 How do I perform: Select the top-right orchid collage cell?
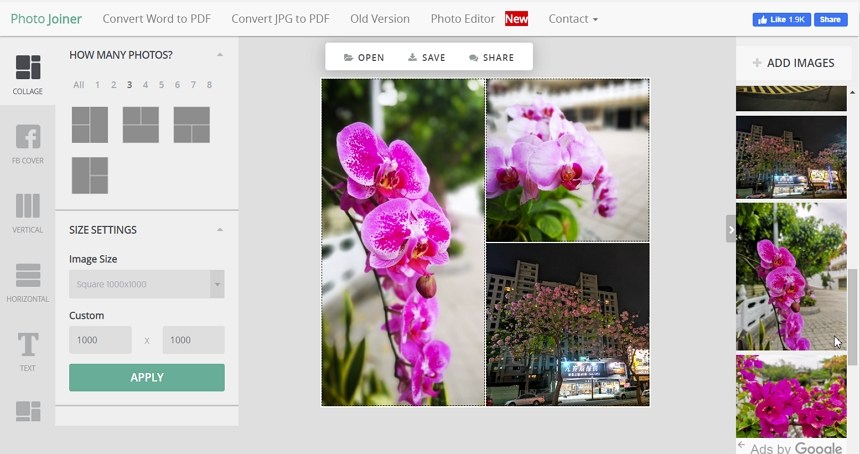(x=568, y=160)
